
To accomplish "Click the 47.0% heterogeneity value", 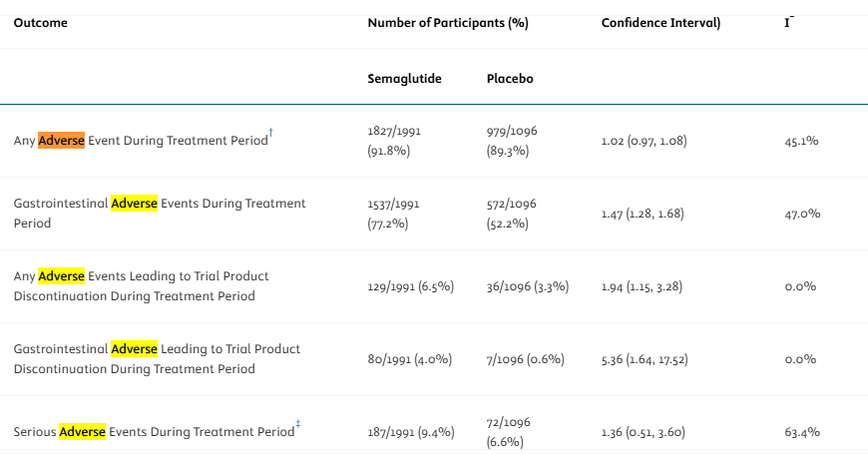I will coord(801,214).
